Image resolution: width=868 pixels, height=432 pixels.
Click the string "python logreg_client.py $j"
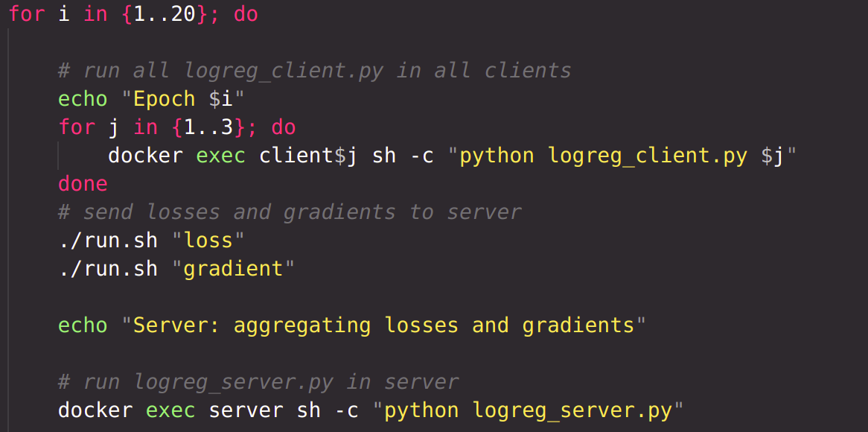click(622, 156)
